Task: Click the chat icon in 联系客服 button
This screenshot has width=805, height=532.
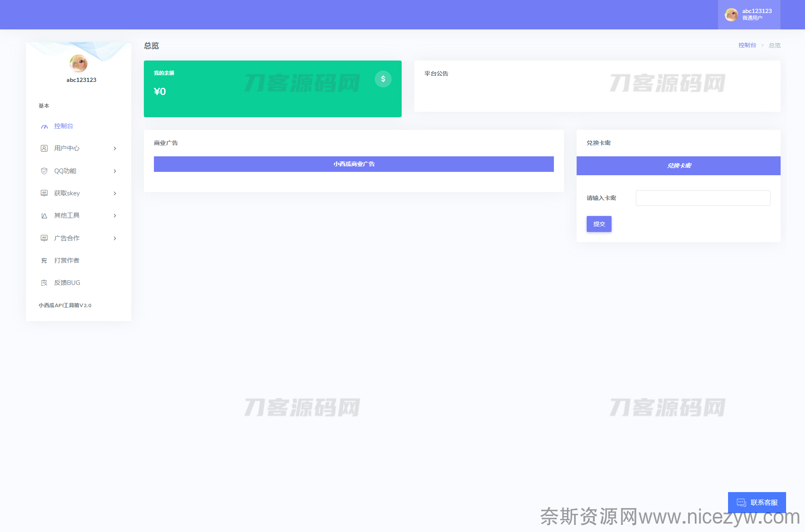Action: (x=741, y=503)
